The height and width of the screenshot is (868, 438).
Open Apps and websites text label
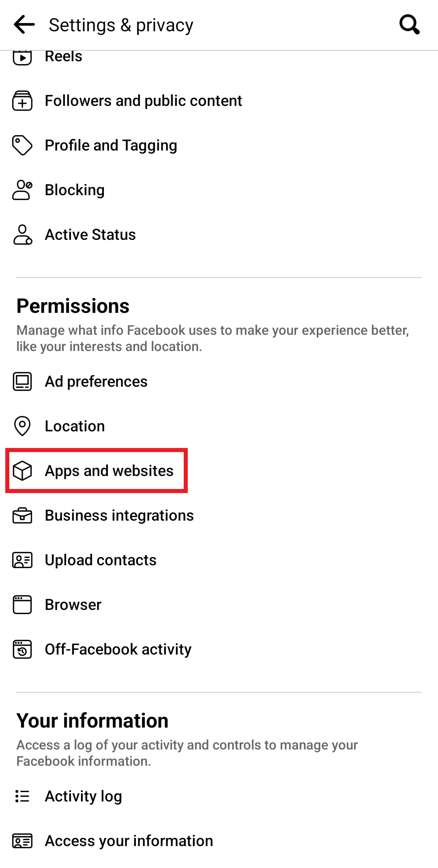pos(109,471)
